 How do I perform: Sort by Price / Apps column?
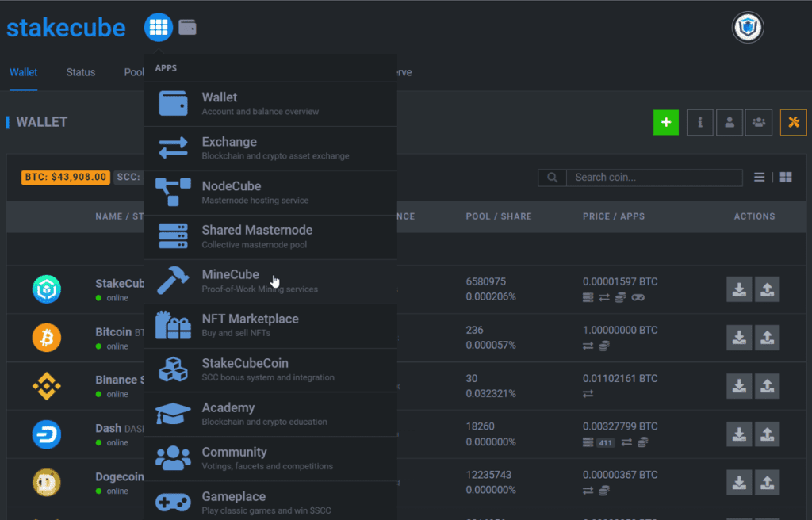click(x=614, y=216)
